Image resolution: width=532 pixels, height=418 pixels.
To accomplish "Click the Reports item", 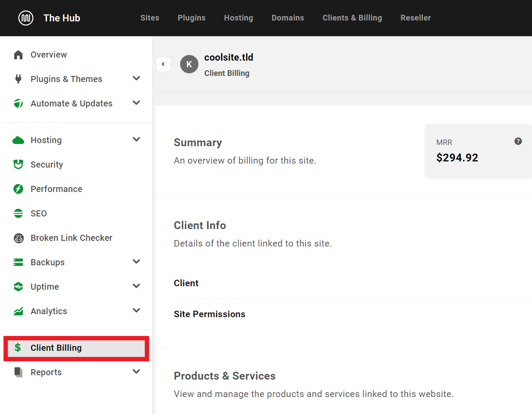I will coord(46,372).
